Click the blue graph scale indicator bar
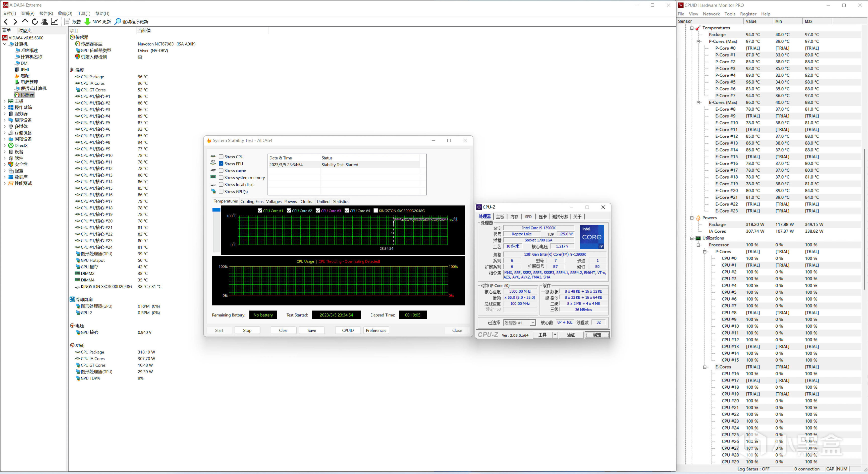868x474 pixels. [x=216, y=210]
